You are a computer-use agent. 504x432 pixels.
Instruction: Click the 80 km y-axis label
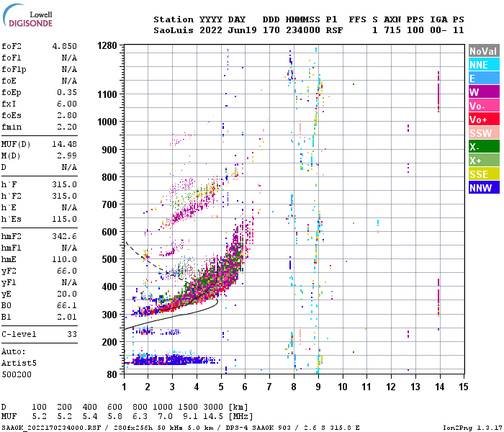(x=112, y=375)
